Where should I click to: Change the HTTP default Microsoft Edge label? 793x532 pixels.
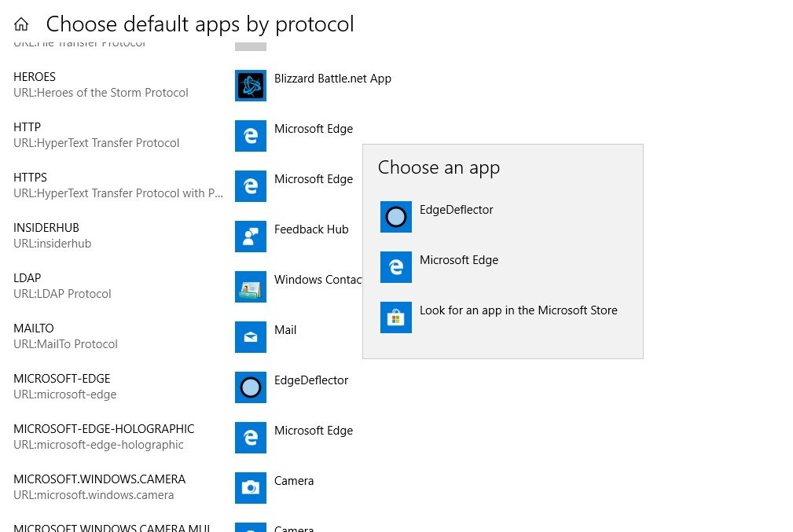[314, 129]
